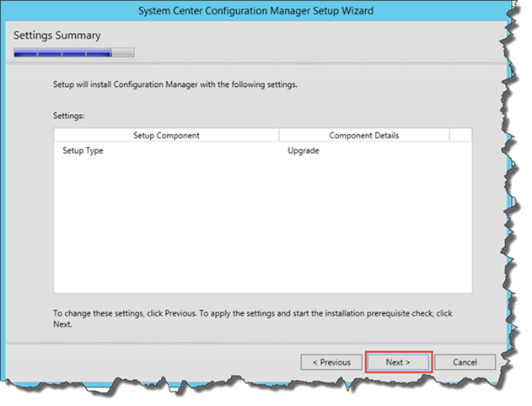Click the Upgrade value cell
The height and width of the screenshot is (406, 532).
[x=304, y=150]
